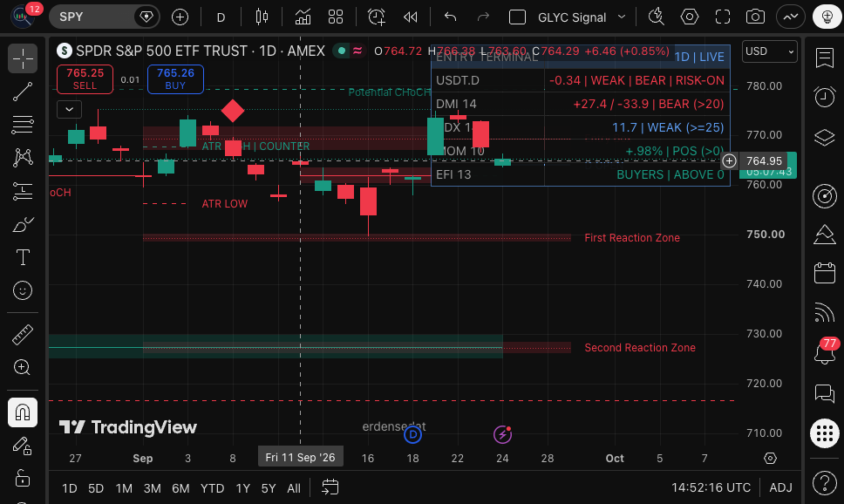Select the ruler measure tool
Image resolution: width=844 pixels, height=504 pixels.
(23, 334)
